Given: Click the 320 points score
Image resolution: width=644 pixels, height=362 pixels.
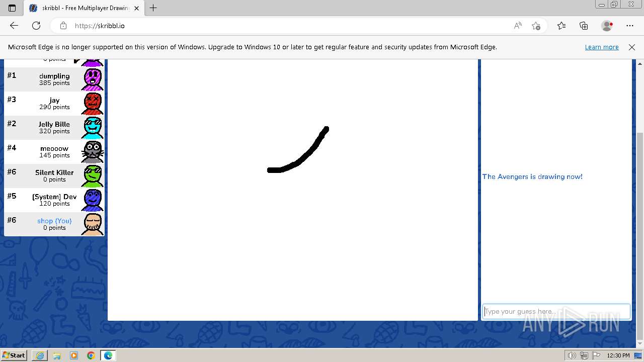Looking at the screenshot, I should [x=54, y=131].
